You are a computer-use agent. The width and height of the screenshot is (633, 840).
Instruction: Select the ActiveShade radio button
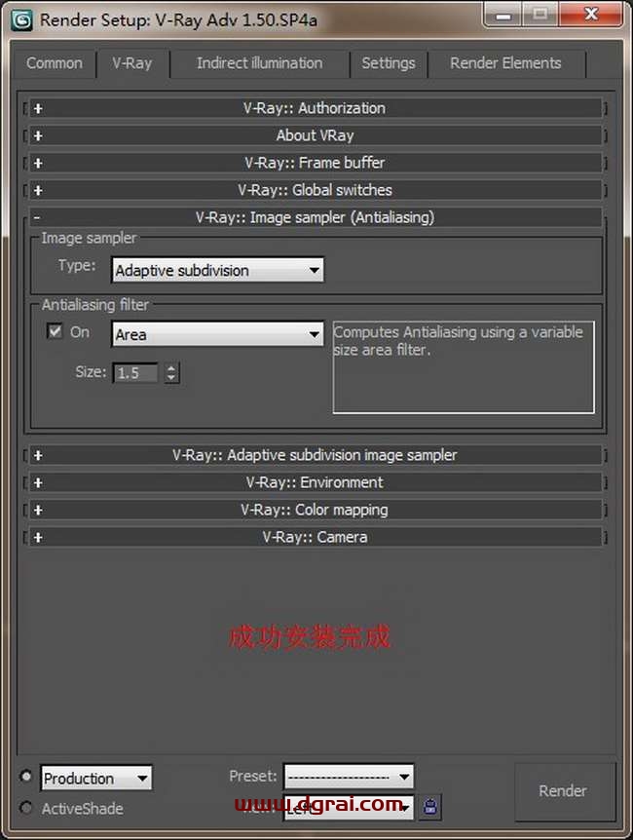(x=25, y=807)
